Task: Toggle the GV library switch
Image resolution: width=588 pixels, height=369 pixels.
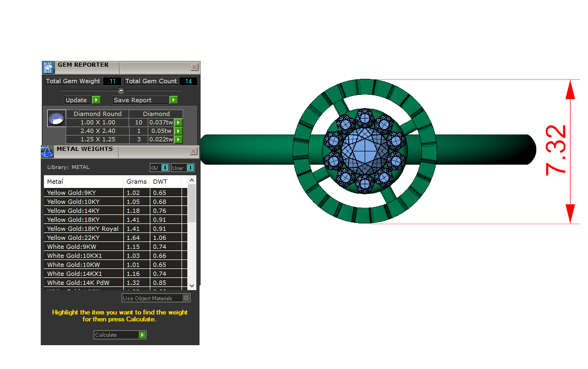Action: coord(160,168)
